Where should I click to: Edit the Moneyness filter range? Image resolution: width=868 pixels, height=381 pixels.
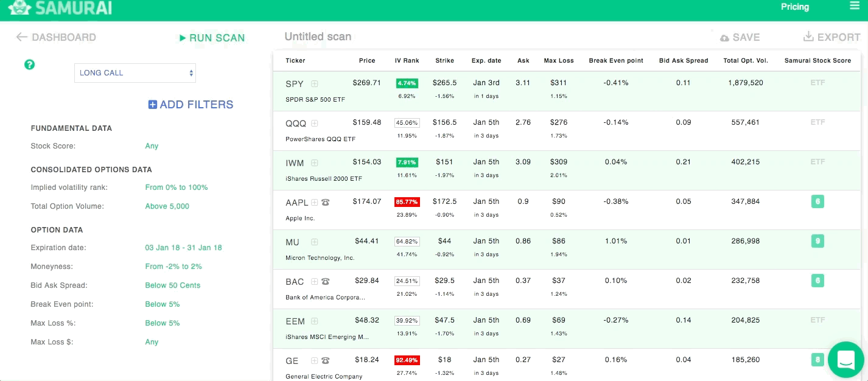point(173,267)
